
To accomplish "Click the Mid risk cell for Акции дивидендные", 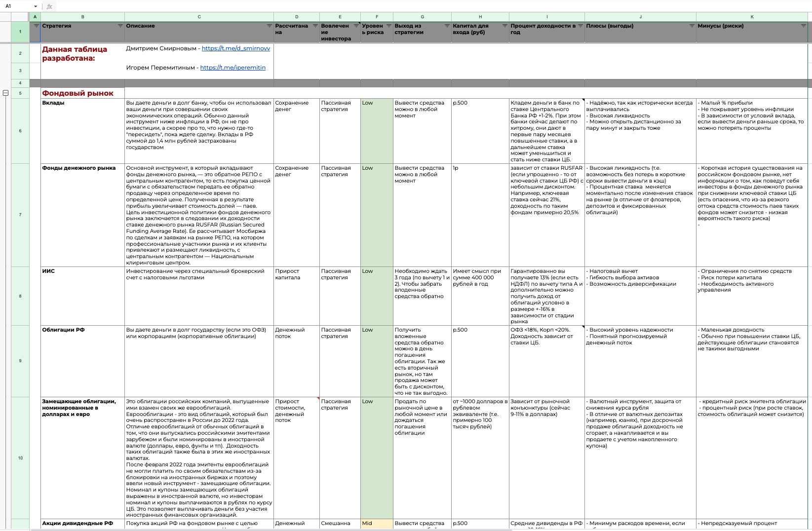I will (x=377, y=524).
